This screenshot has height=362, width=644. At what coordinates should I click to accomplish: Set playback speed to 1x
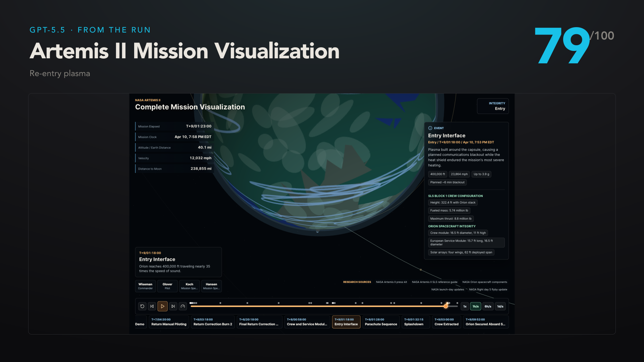(465, 306)
